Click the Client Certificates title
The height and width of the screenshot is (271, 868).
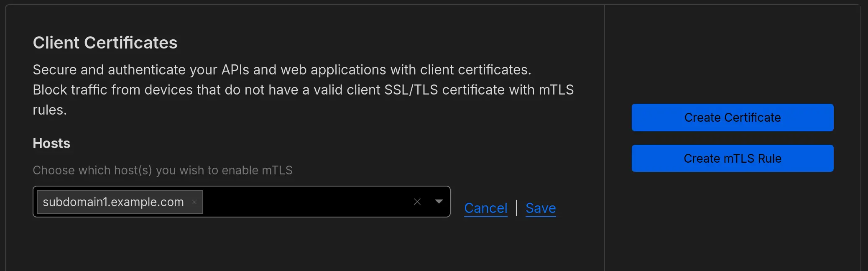coord(105,42)
